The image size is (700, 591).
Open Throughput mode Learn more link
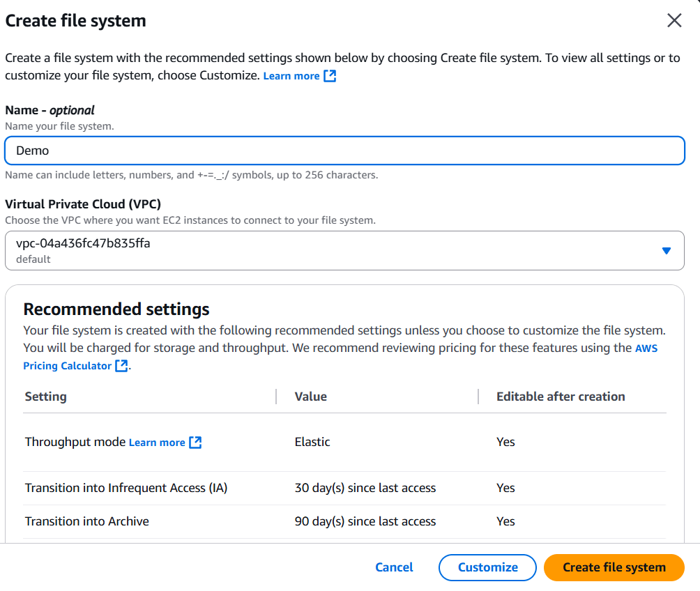click(x=157, y=443)
